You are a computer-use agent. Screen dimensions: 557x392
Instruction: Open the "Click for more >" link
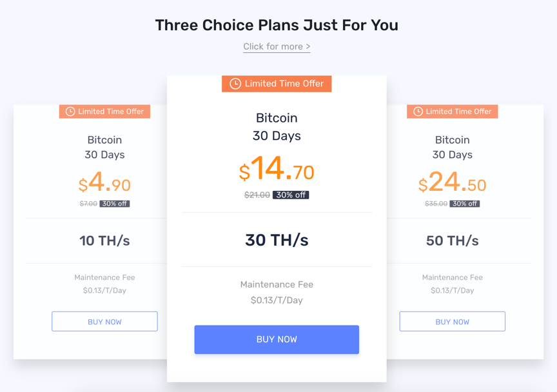[277, 46]
